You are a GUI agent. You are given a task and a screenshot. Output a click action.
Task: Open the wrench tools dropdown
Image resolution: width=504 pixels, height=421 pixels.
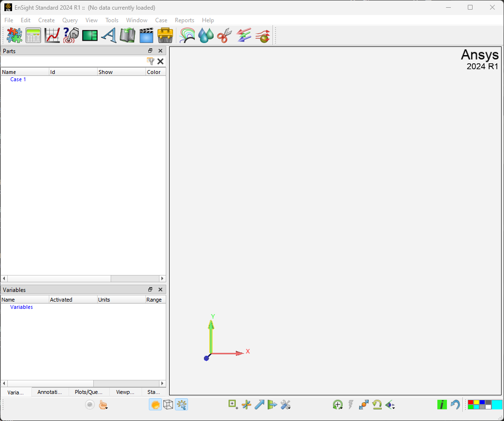pyautogui.click(x=286, y=405)
